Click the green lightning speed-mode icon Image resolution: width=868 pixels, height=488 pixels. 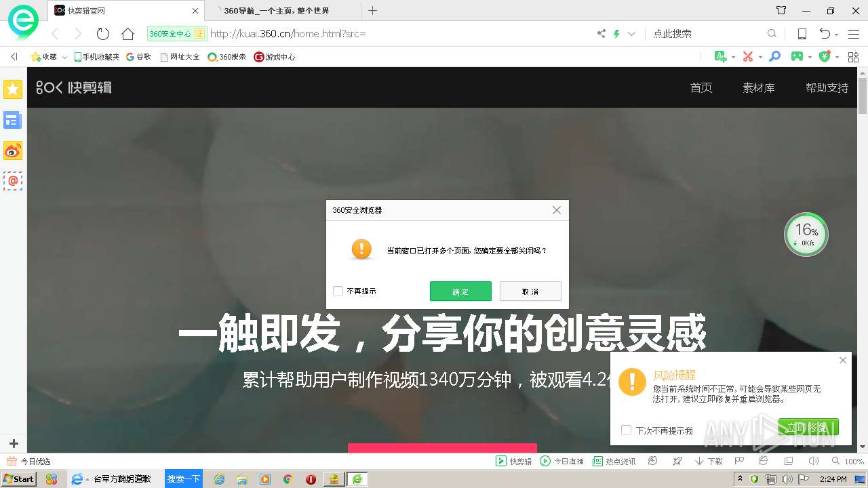click(x=616, y=33)
